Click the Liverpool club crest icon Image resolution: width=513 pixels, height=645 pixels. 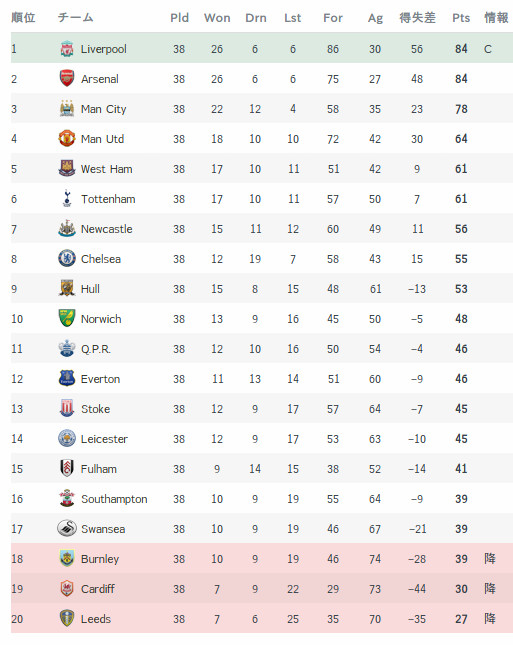click(67, 49)
